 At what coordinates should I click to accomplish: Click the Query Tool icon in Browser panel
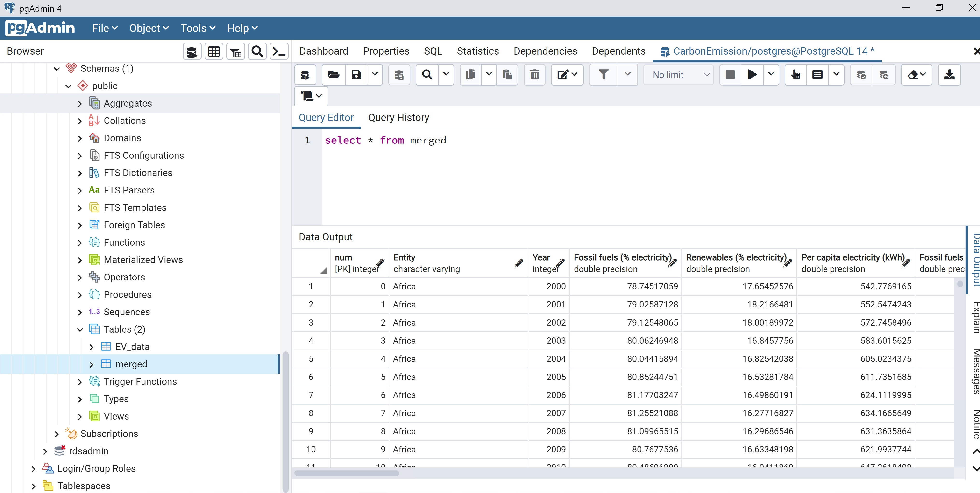192,51
